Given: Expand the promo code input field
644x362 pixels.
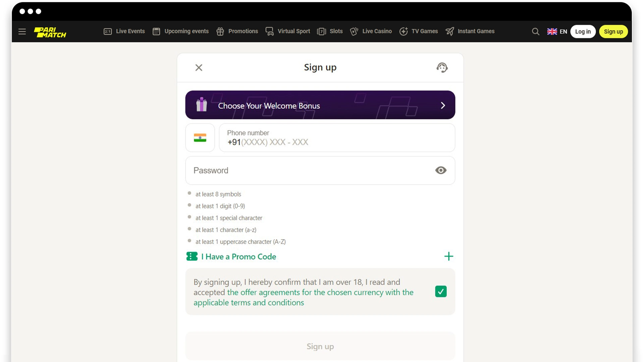Looking at the screenshot, I should [448, 256].
